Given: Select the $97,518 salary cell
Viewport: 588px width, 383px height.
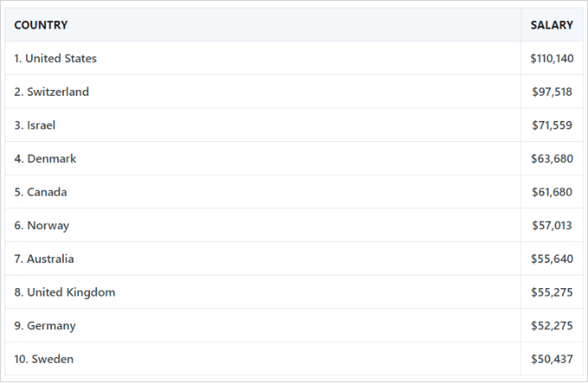Looking at the screenshot, I should [x=552, y=92].
